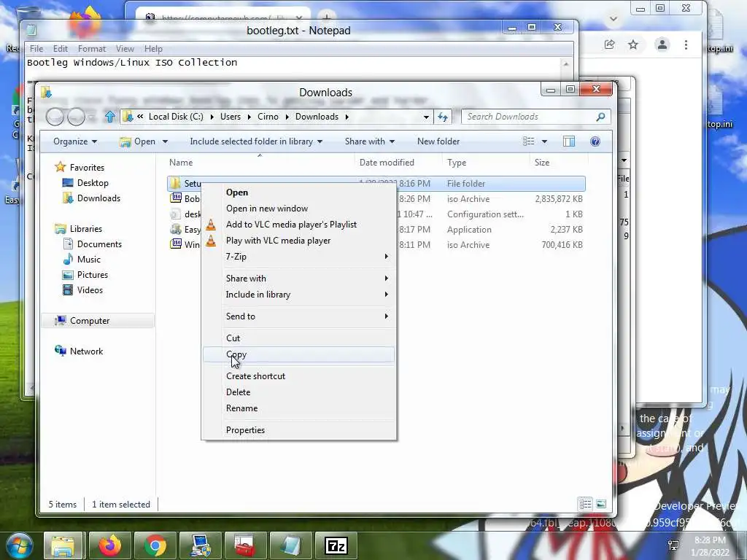Open the Include selected folder in library dropdown
This screenshot has width=747, height=560.
[x=256, y=141]
